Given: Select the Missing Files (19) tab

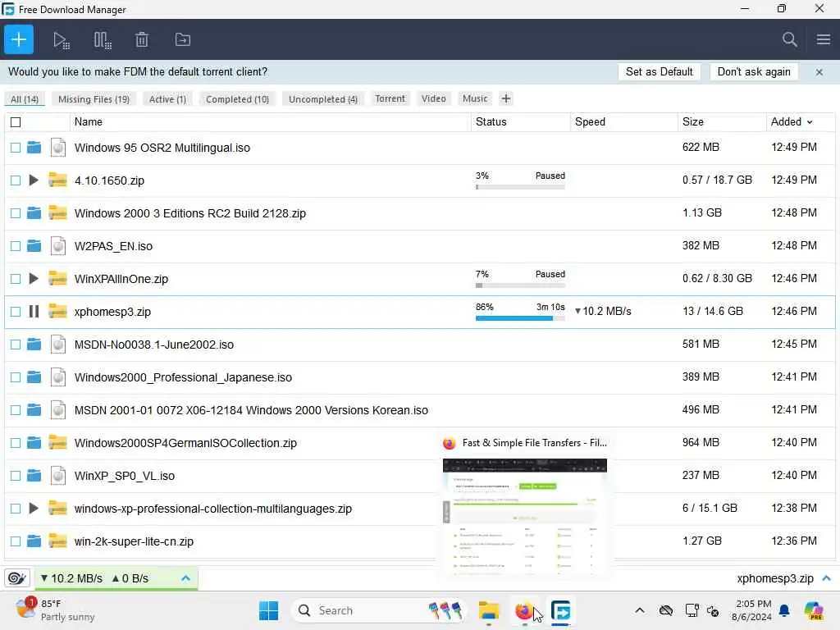Looking at the screenshot, I should point(94,99).
